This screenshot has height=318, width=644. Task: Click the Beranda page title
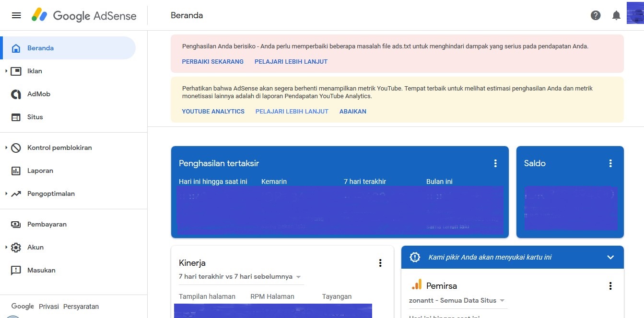187,15
